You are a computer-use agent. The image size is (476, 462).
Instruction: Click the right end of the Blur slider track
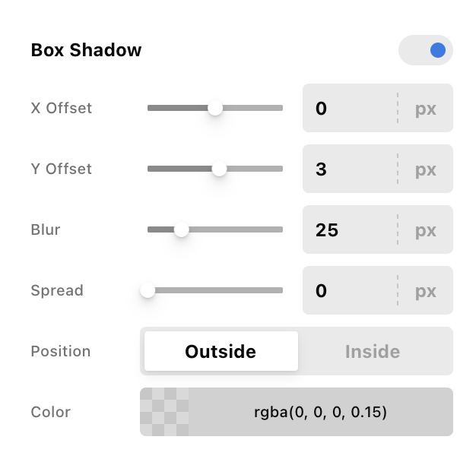click(x=279, y=229)
